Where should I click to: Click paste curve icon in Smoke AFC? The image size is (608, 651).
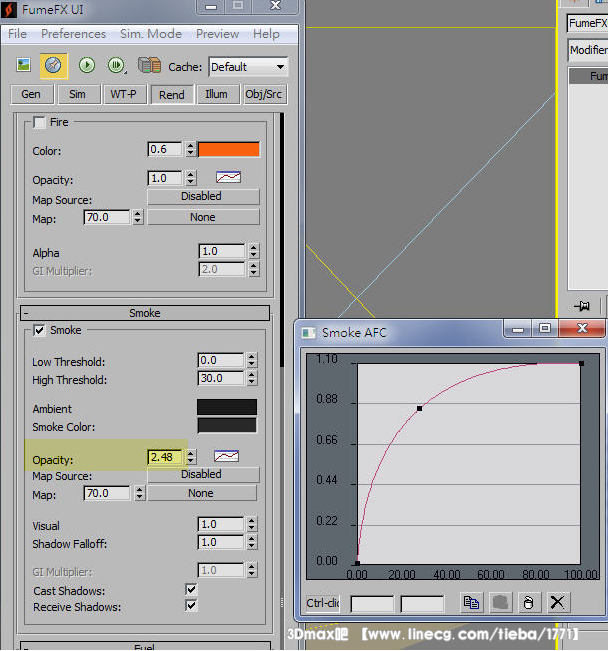click(500, 602)
